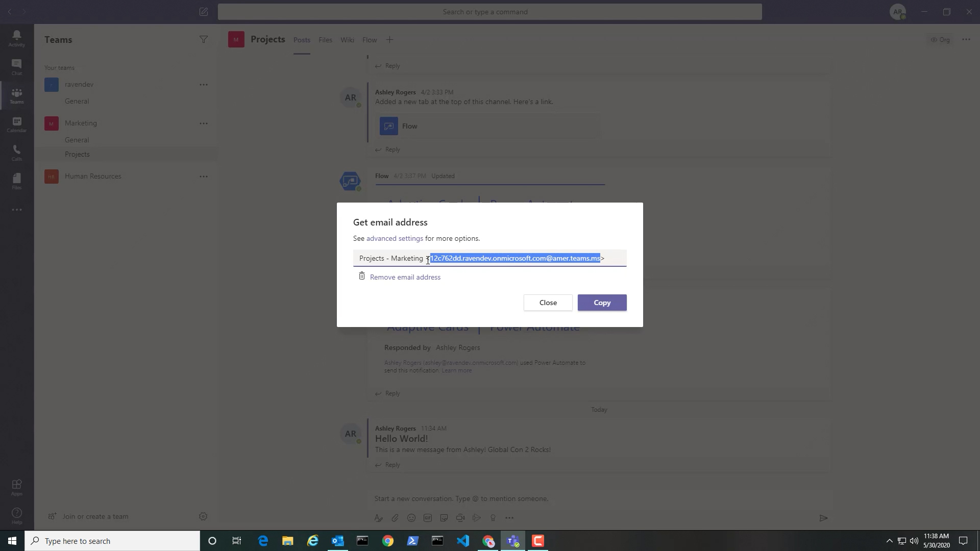
Task: Attach a file with paperclip icon
Action: (x=395, y=518)
